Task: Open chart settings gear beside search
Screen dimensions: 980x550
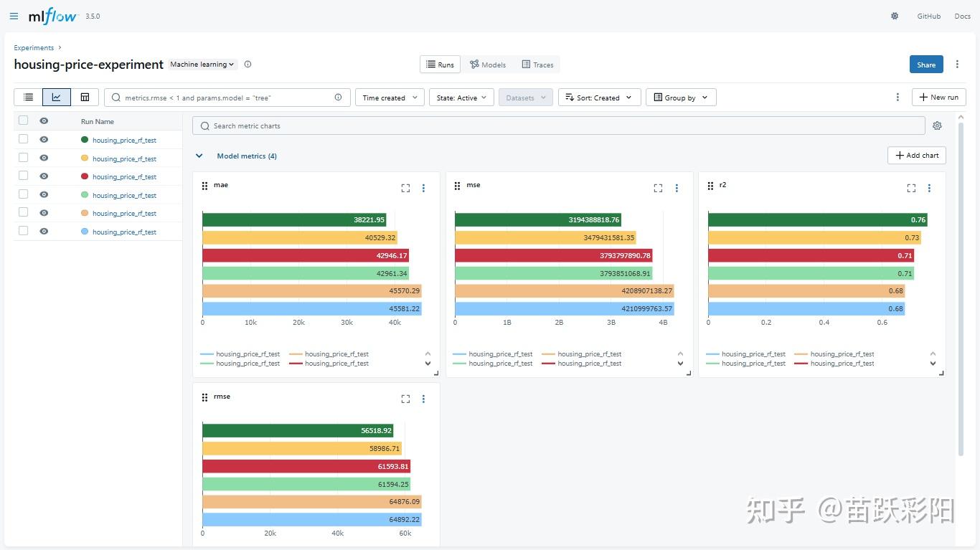Action: click(937, 125)
